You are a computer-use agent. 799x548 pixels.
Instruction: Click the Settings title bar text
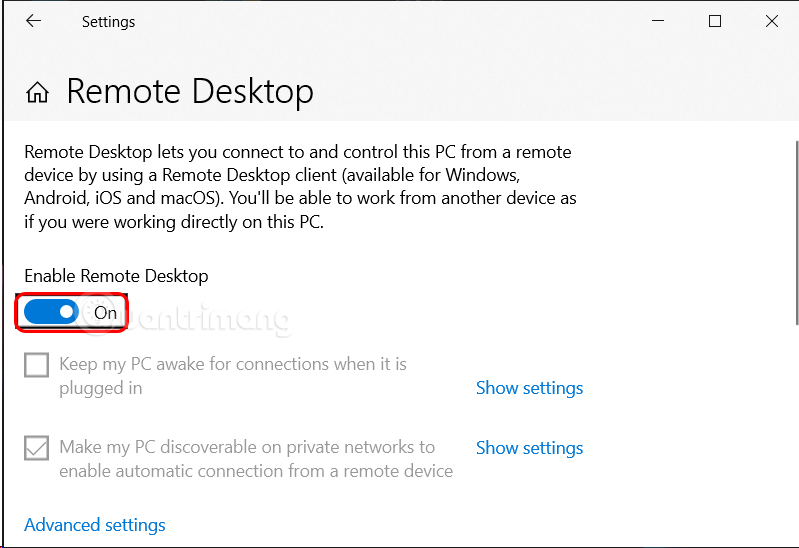108,21
